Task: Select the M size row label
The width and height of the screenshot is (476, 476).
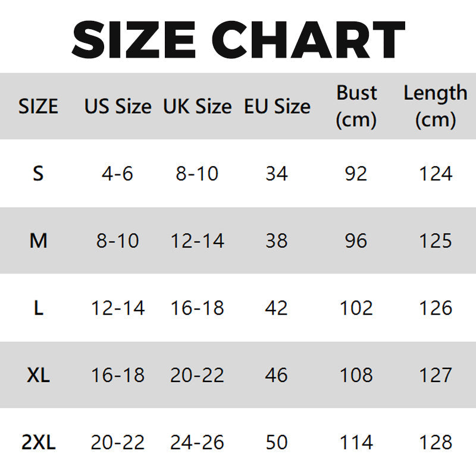Action: click(38, 241)
